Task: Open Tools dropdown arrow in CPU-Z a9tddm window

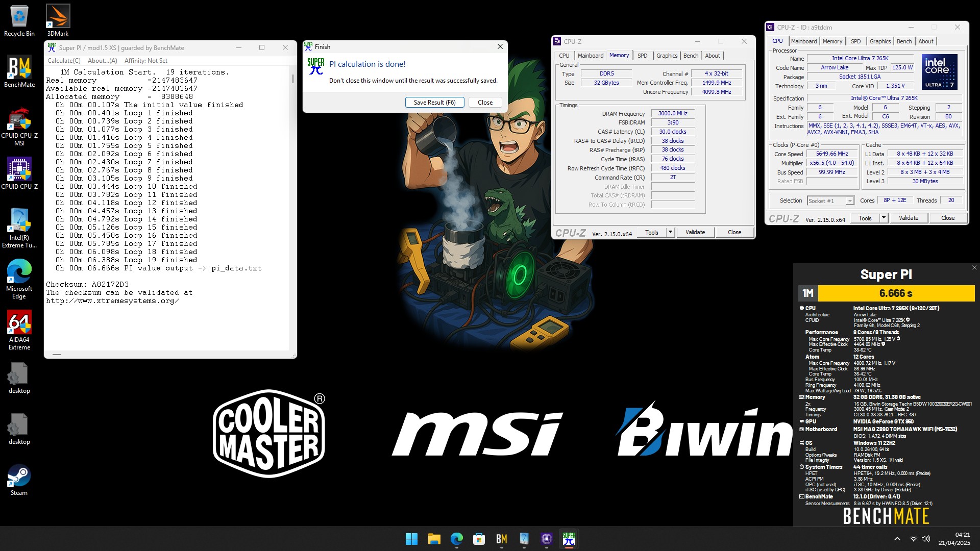Action: [884, 218]
